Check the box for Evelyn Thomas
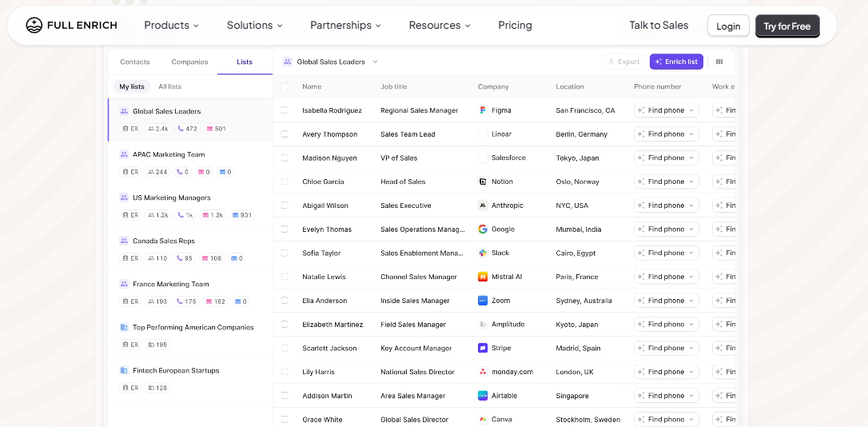This screenshot has width=868, height=427. 285,229
